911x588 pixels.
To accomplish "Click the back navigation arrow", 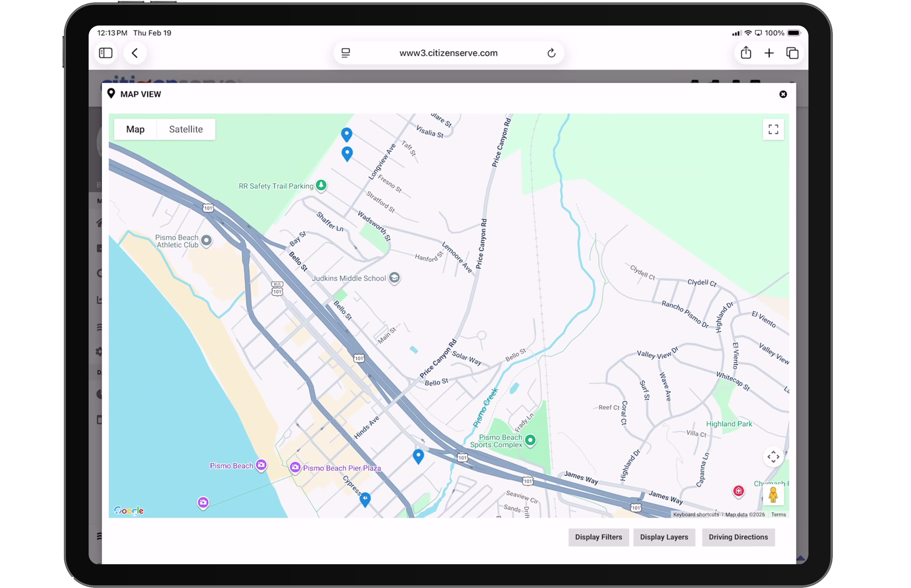I will [x=135, y=53].
